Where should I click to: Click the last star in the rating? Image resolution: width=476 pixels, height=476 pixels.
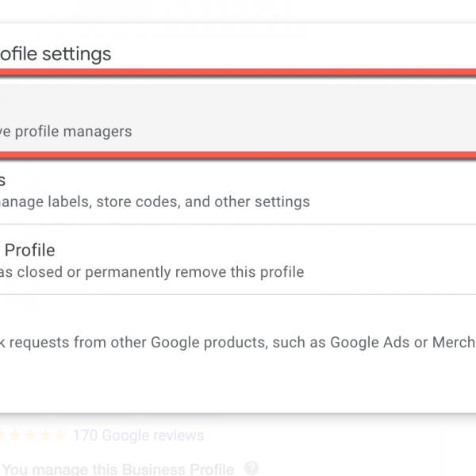60,436
